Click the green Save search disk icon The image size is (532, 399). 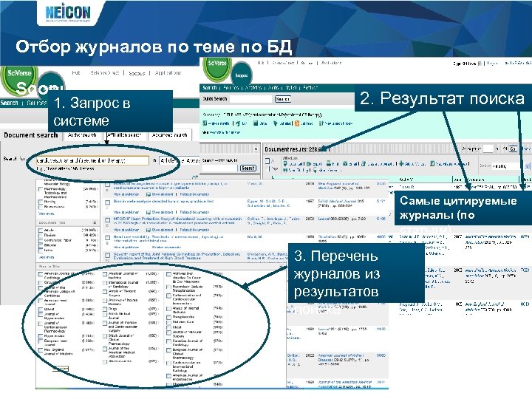coord(256,123)
